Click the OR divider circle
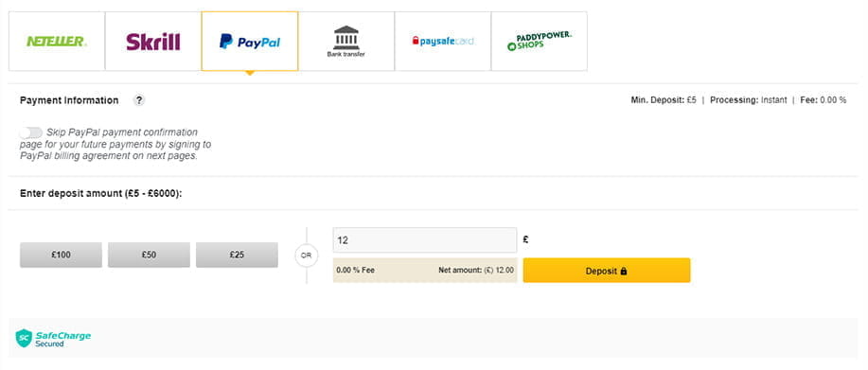The width and height of the screenshot is (868, 370). click(x=306, y=256)
